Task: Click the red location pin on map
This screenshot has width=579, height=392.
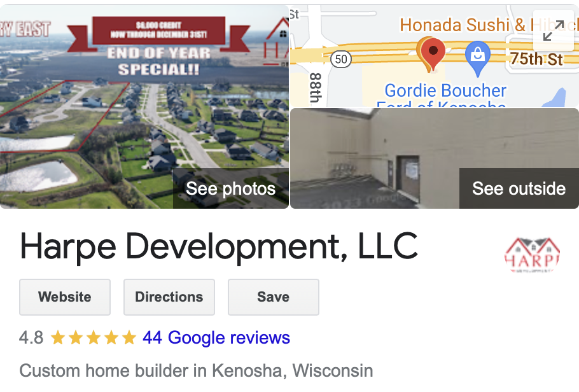Action: point(433,53)
